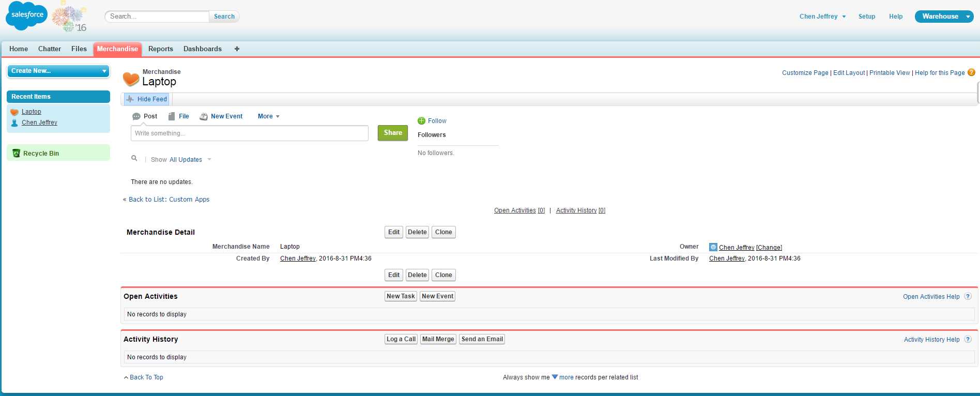Click the New Task button
Image resolution: width=980 pixels, height=396 pixels.
(x=401, y=296)
